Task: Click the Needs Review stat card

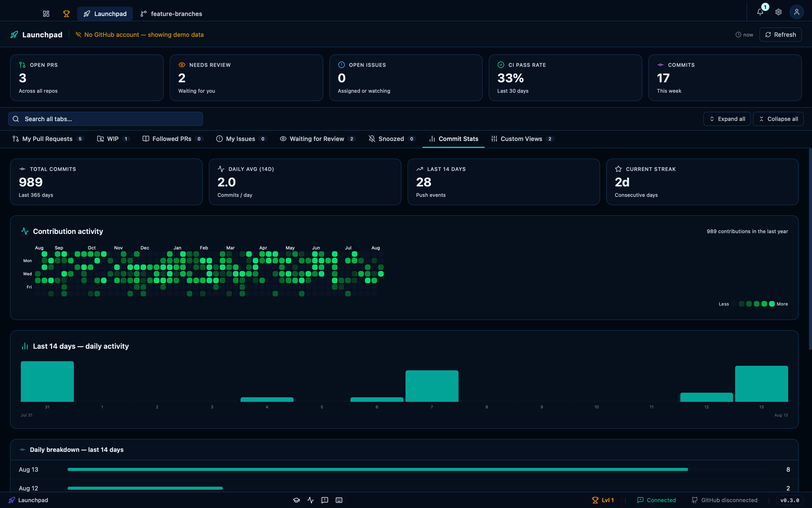Action: 246,78
